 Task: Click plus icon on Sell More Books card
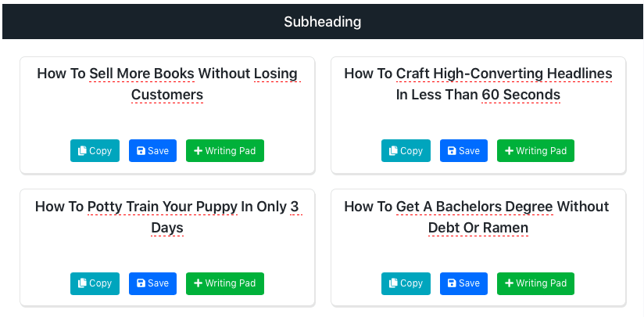tap(198, 151)
